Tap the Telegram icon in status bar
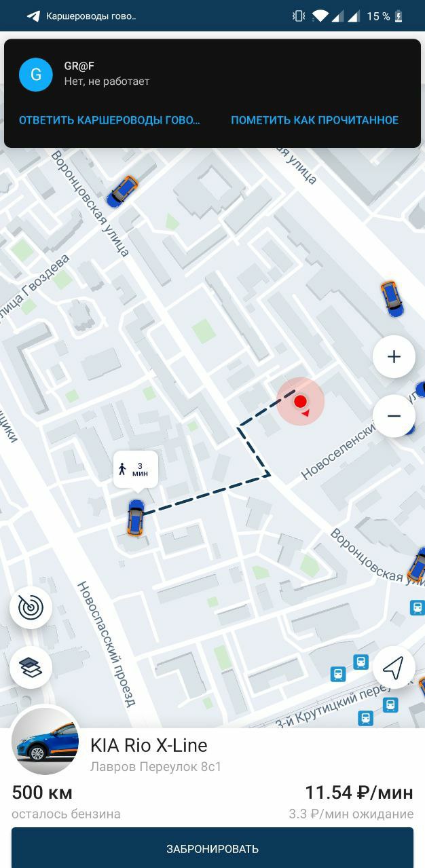425x868 pixels. [33, 16]
